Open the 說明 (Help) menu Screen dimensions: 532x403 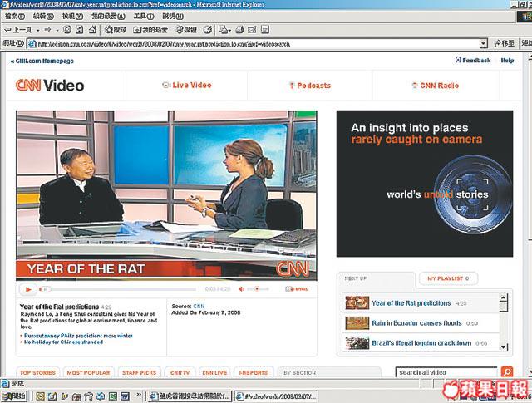tap(173, 16)
